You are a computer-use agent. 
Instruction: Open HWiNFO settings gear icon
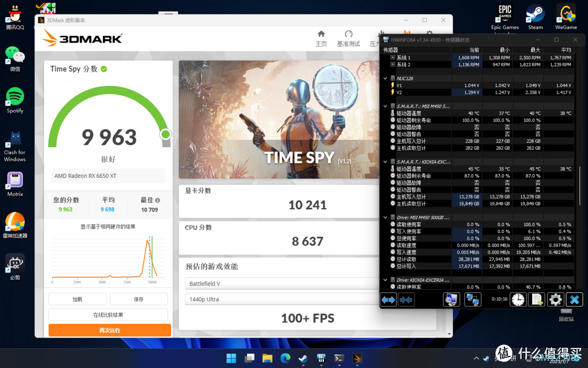click(555, 300)
